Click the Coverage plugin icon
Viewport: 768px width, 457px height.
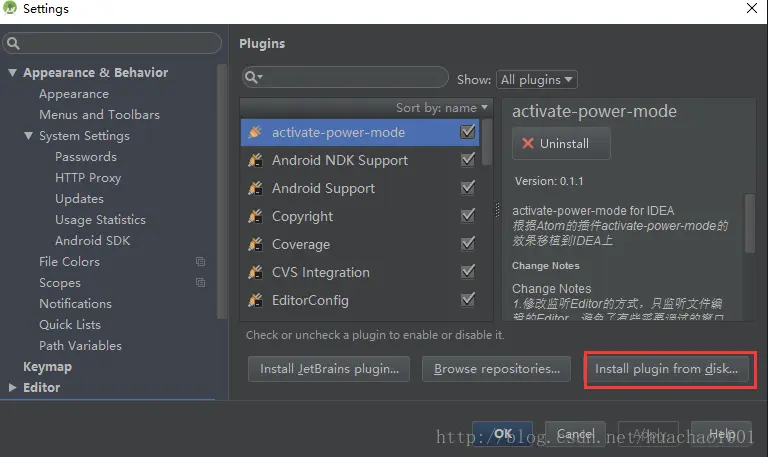(x=255, y=244)
